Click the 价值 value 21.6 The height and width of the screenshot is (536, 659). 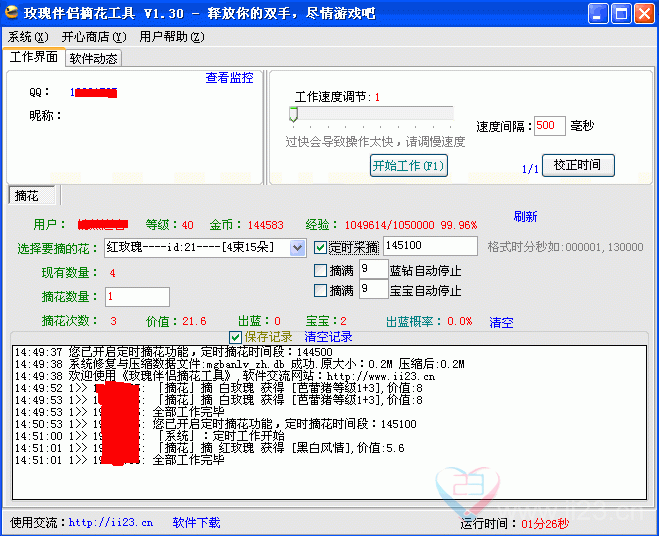coord(194,322)
